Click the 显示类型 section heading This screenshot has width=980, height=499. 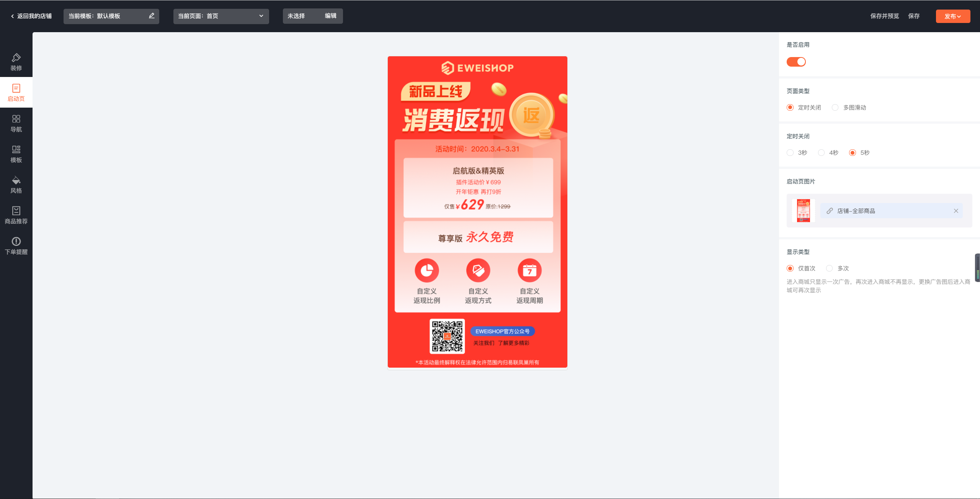pyautogui.click(x=798, y=252)
